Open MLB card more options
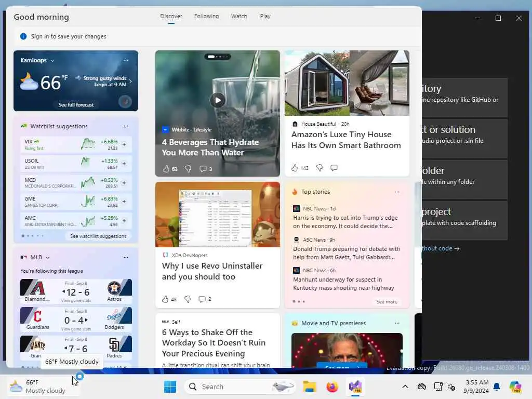532x399 pixels. pyautogui.click(x=126, y=257)
